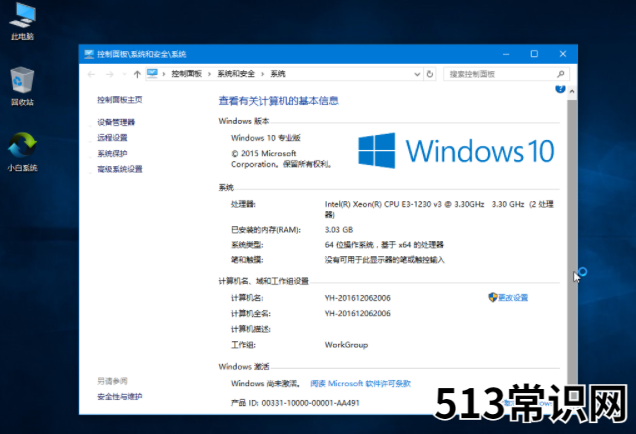Click the computer icon in address bar
The width and height of the screenshot is (636, 434).
point(152,73)
